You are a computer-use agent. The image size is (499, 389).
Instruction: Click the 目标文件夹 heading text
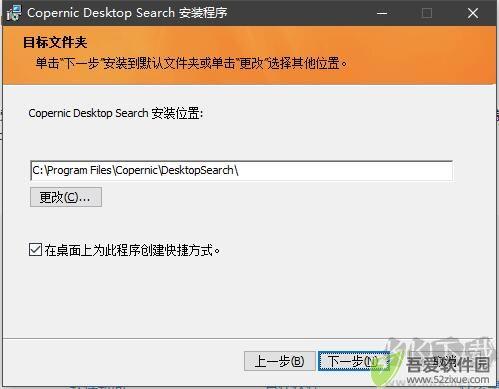coord(55,42)
